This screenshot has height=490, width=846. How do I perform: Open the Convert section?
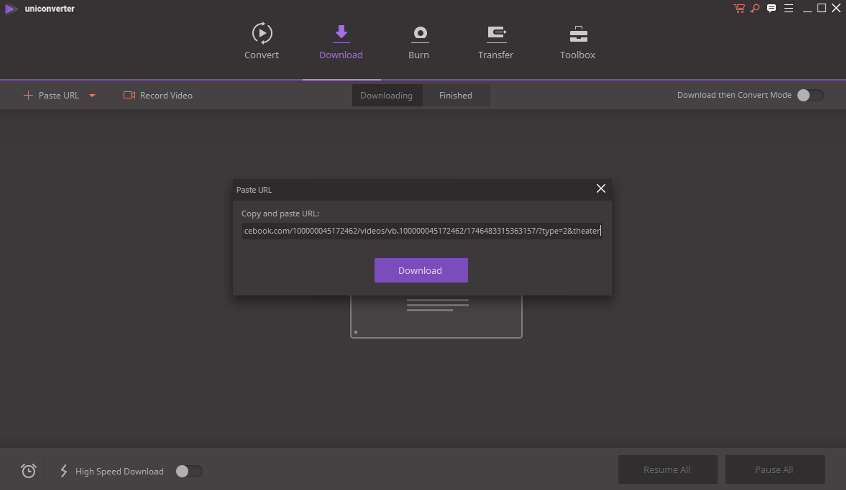262,41
